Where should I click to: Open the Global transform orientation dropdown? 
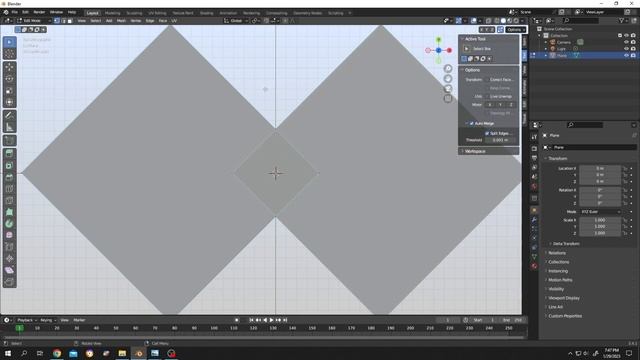click(x=235, y=20)
